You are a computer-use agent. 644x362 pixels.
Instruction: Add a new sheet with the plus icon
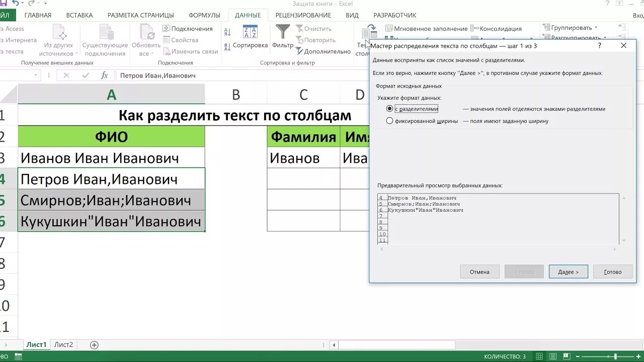point(94,345)
